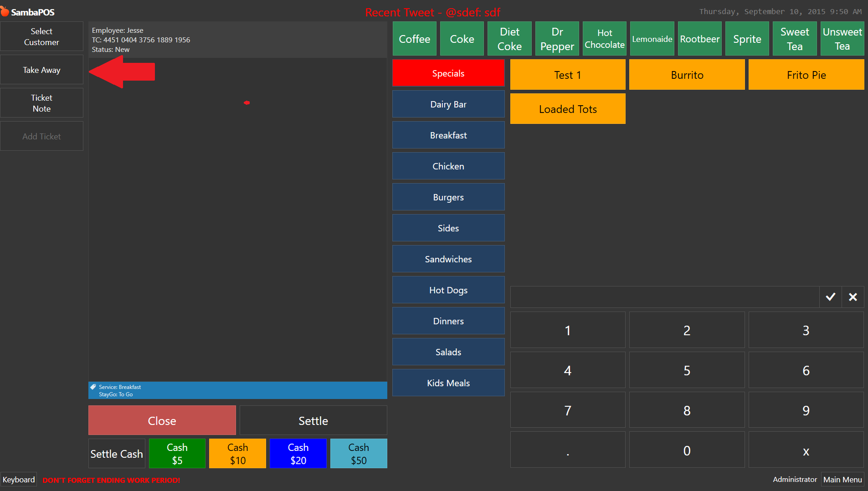Add Loaded Tots to the ticket
Screen dimensions: 868x491
(x=567, y=109)
